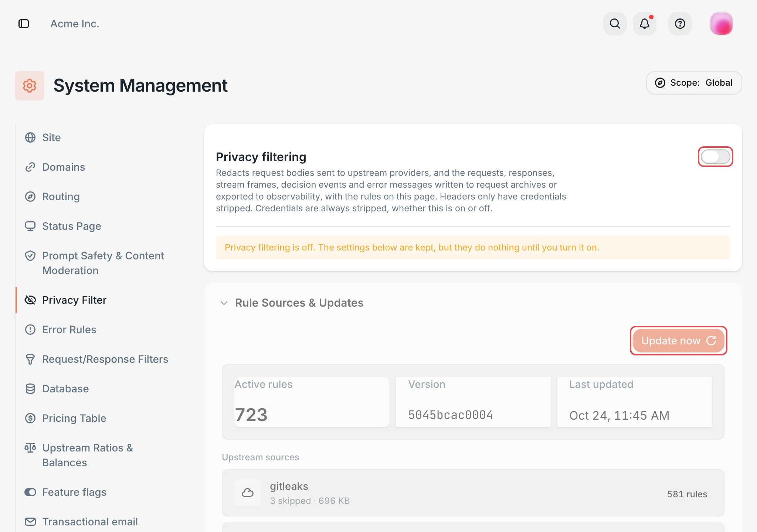Click the Prompt Safety shield icon
This screenshot has height=532, width=757.
[x=30, y=256]
